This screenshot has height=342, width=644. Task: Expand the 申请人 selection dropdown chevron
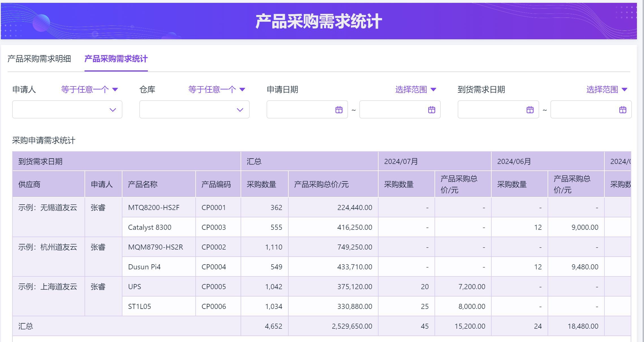tap(113, 110)
